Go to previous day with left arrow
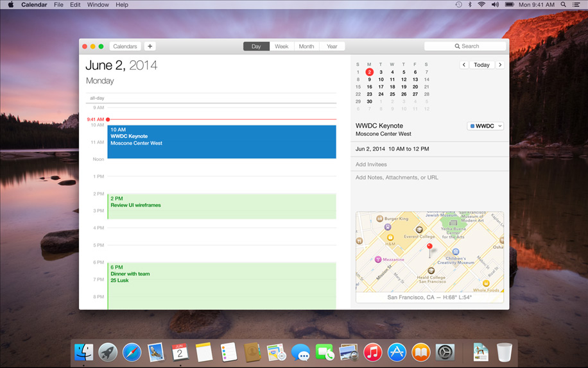Screen dimensions: 588x368 pyautogui.click(x=464, y=65)
